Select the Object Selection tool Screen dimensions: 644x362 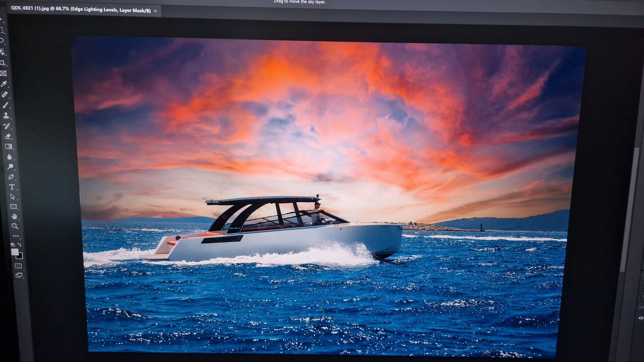point(2,52)
